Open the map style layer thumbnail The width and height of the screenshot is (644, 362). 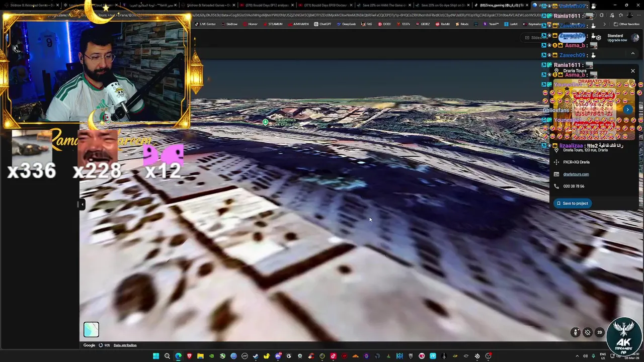(x=91, y=329)
